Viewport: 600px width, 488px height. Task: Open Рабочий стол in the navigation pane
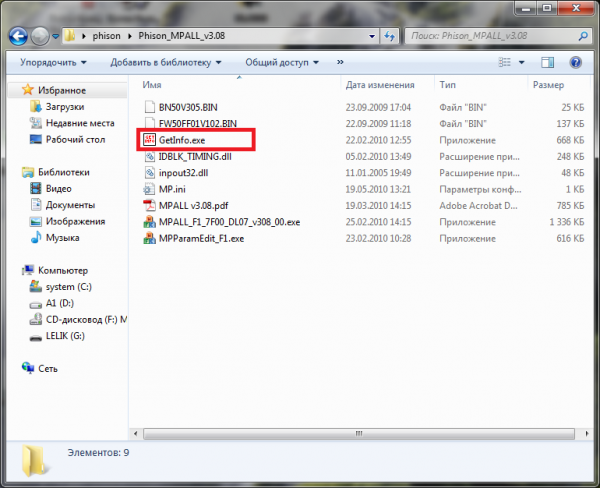click(75, 140)
